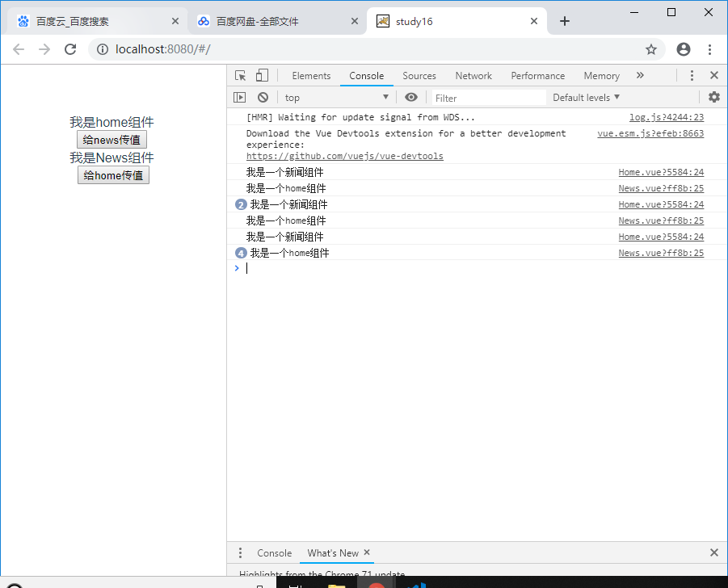This screenshot has width=728, height=588.
Task: Select the 我是News组件 text
Action: (112, 157)
